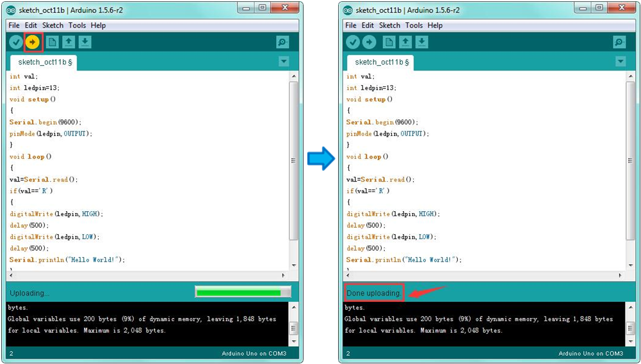This screenshot has height=364, width=641.
Task: Open Edit menu in left window
Action: 31,26
